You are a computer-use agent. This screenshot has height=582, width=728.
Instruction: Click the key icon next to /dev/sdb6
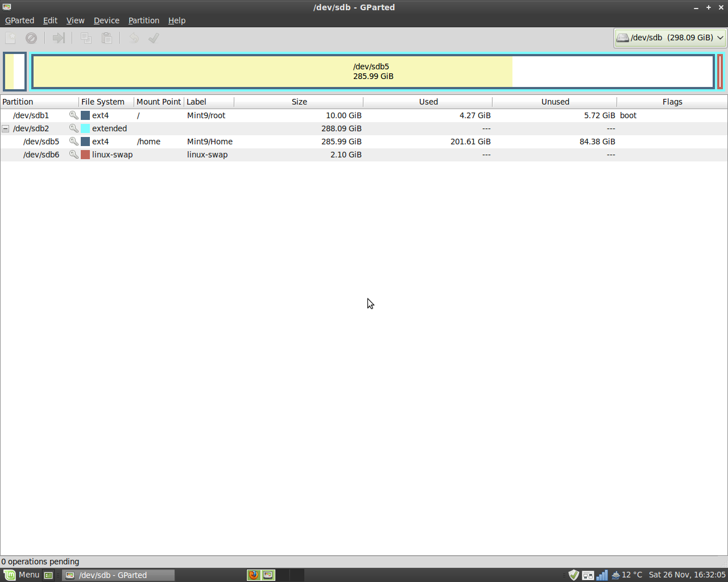(x=73, y=155)
